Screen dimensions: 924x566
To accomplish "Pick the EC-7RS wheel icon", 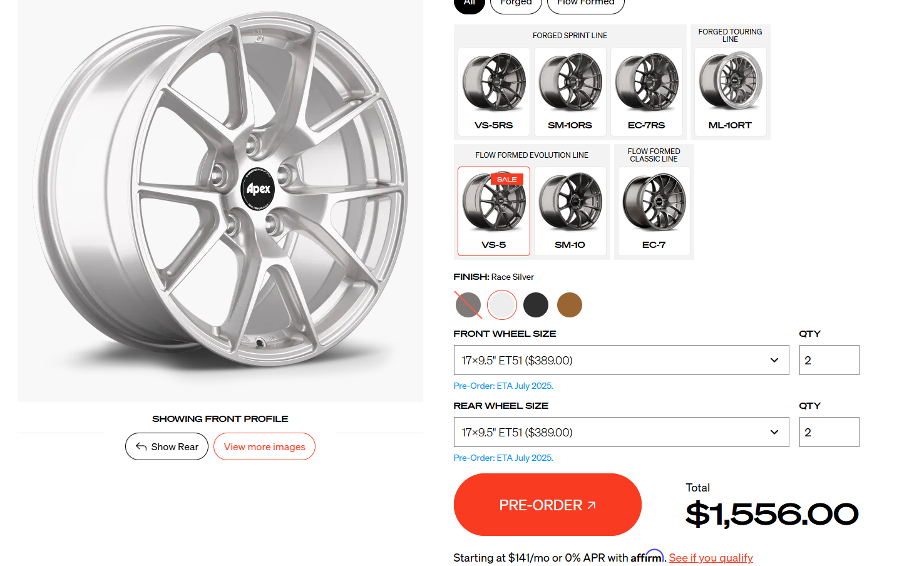I will (647, 91).
